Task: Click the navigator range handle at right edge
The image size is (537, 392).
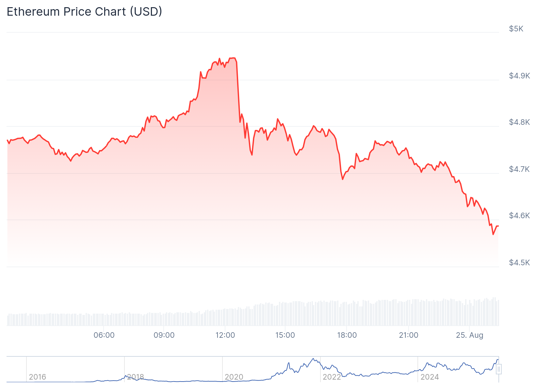Action: 499,369
